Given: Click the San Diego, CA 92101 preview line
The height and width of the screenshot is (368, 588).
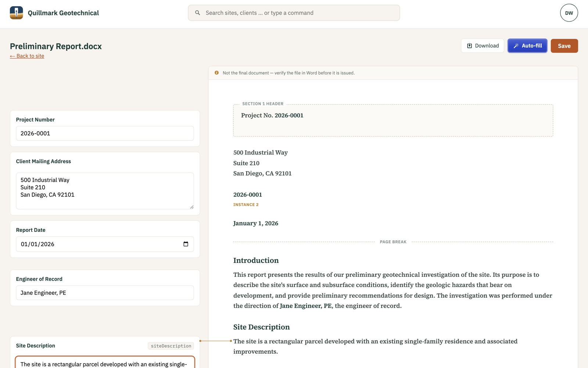Looking at the screenshot, I should (262, 173).
